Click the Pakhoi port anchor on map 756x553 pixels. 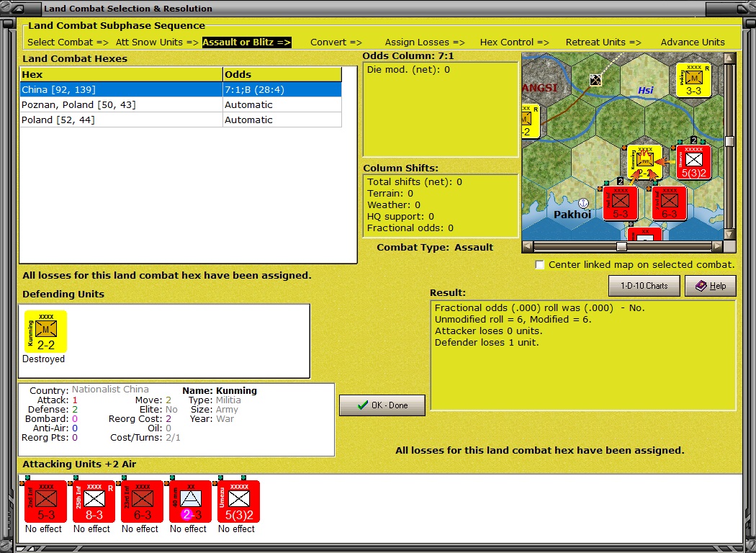click(584, 203)
